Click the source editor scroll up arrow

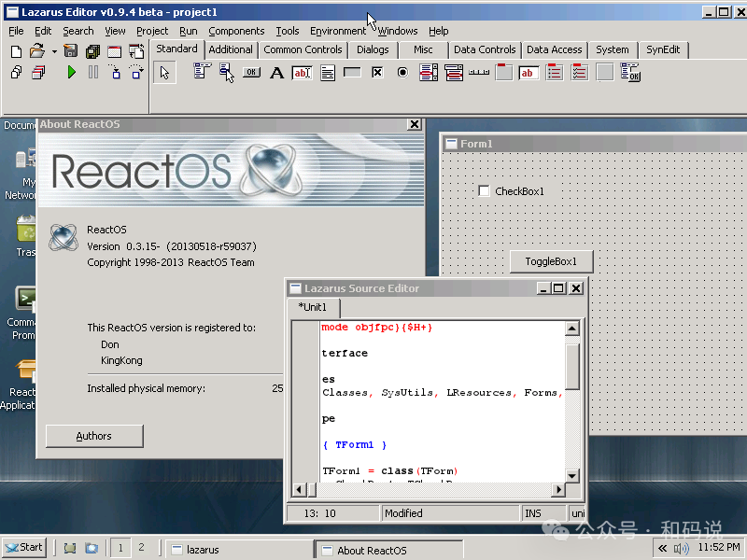(x=572, y=329)
